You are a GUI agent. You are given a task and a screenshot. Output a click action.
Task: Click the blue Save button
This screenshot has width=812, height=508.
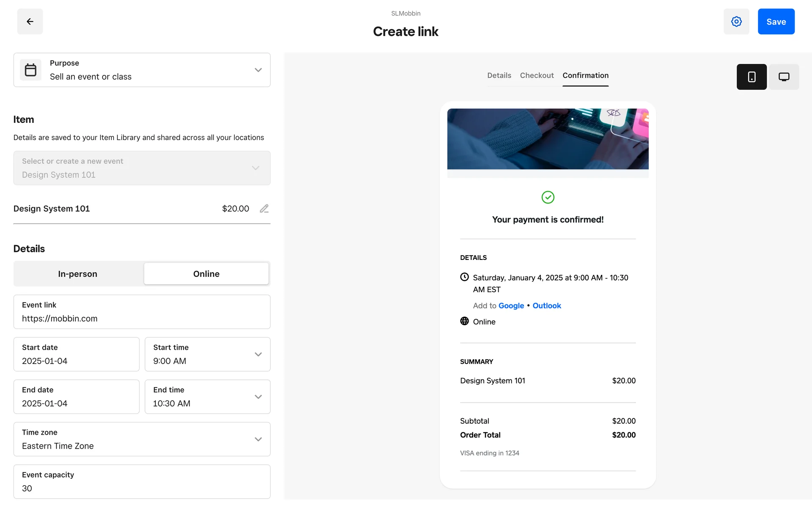click(776, 22)
